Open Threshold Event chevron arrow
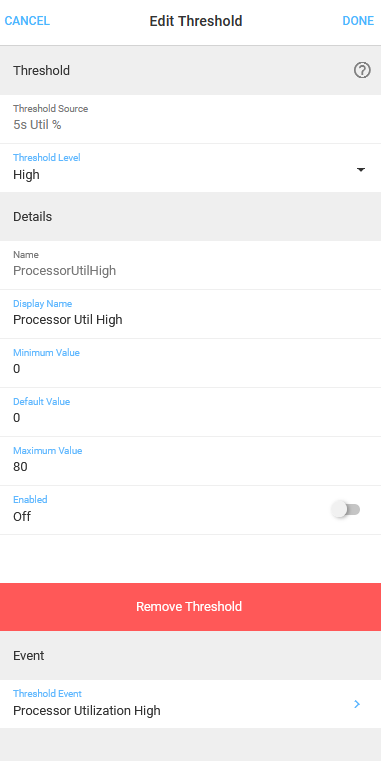Image resolution: width=381 pixels, height=761 pixels. [x=357, y=704]
